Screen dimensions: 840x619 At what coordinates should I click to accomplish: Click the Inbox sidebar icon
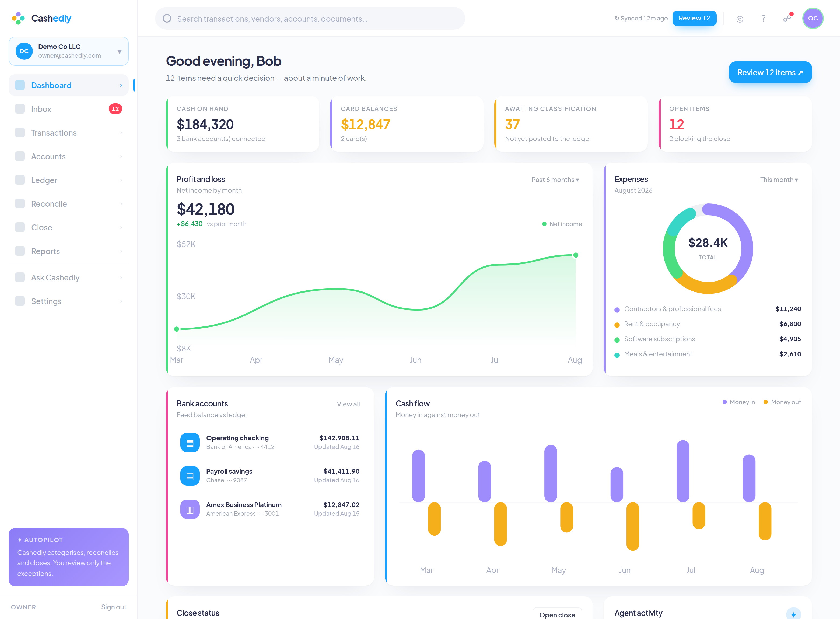coord(20,109)
